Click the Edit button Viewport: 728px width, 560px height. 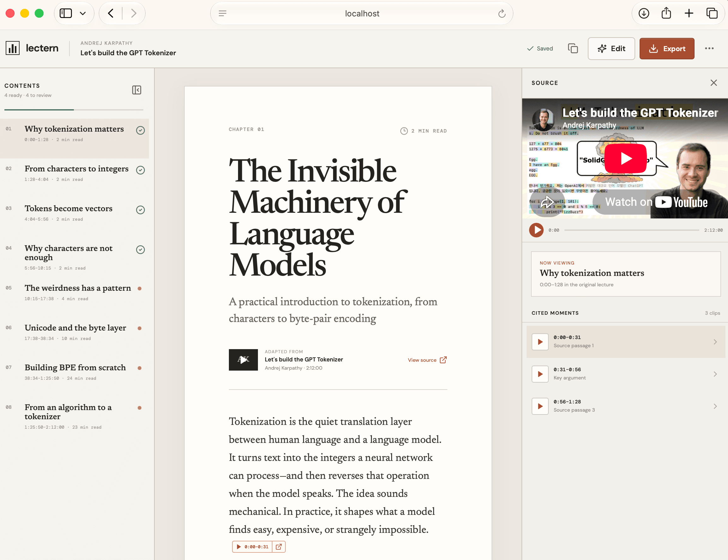(611, 49)
